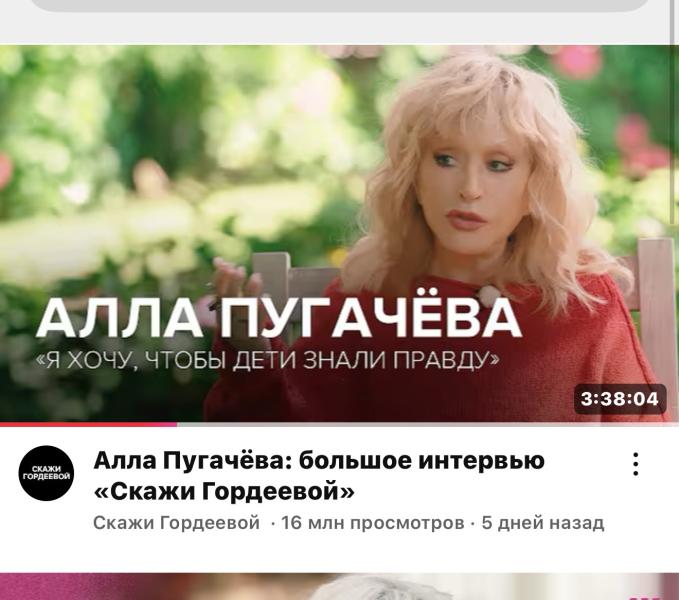Open the three-dot video options menu

[x=635, y=464]
